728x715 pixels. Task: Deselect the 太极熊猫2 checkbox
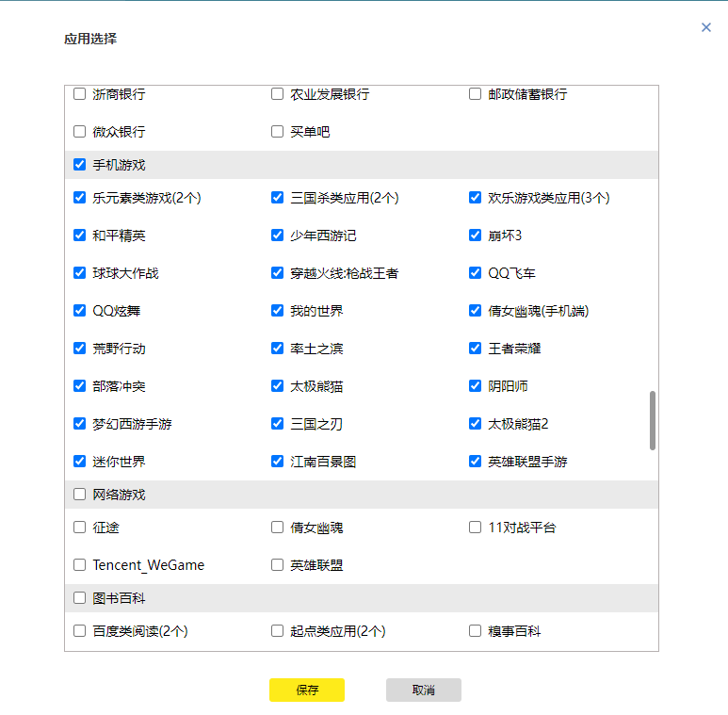click(x=475, y=423)
